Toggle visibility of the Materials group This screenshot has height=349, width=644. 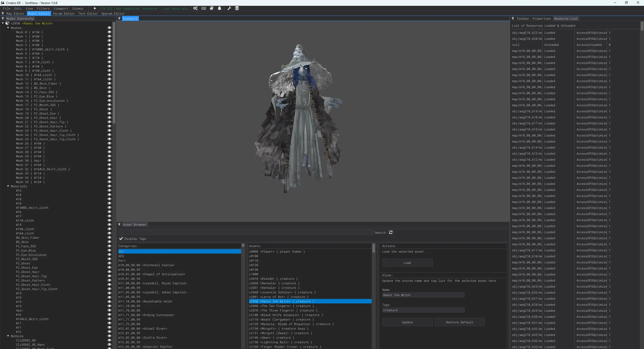109,186
